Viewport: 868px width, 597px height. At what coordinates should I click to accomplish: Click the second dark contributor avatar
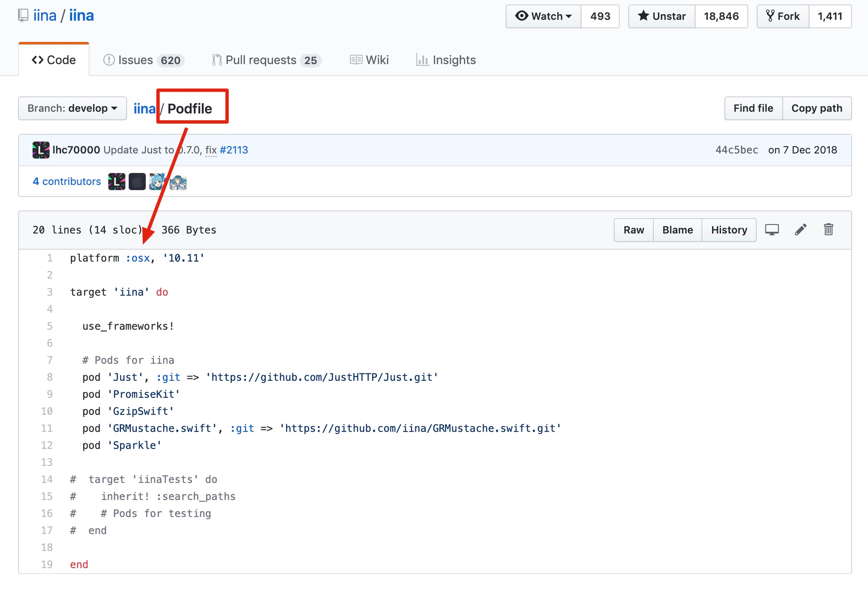(137, 181)
